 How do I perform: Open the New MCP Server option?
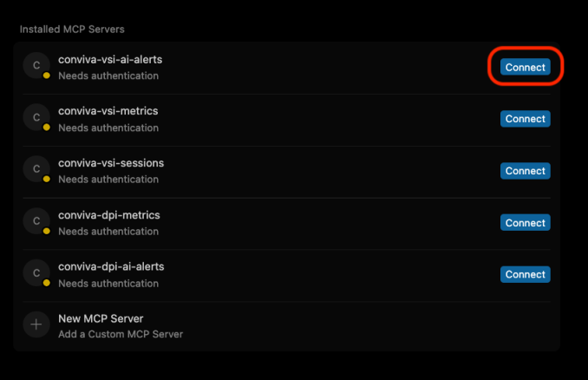pyautogui.click(x=101, y=318)
